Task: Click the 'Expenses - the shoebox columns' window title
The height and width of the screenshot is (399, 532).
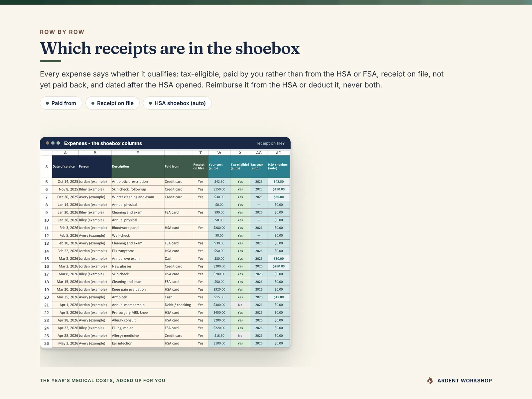Action: pyautogui.click(x=103, y=143)
